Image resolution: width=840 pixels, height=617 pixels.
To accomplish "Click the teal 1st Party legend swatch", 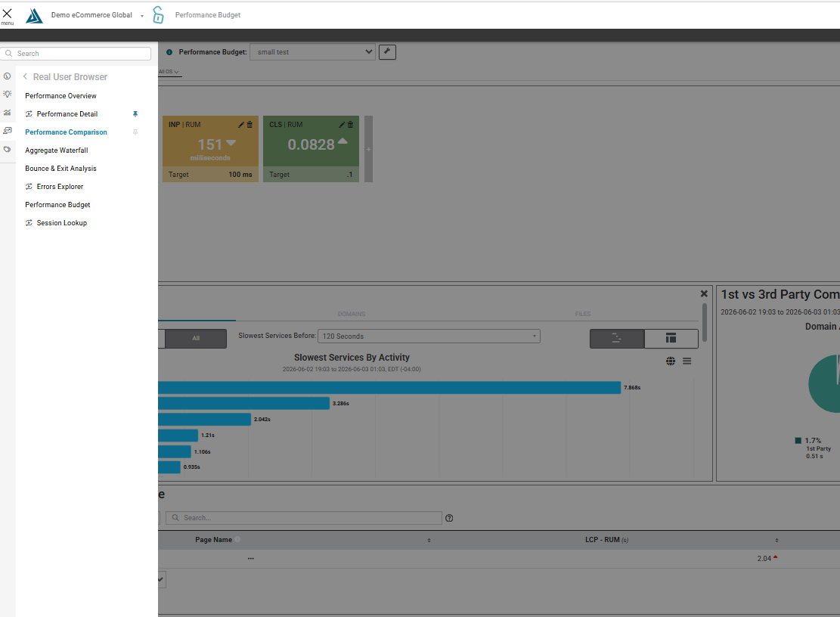I will pos(798,441).
